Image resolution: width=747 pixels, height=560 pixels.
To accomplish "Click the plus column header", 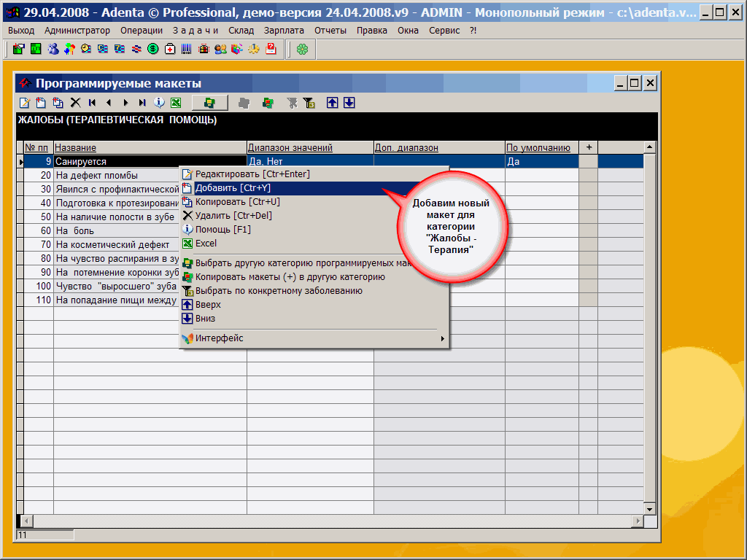I will click(589, 148).
